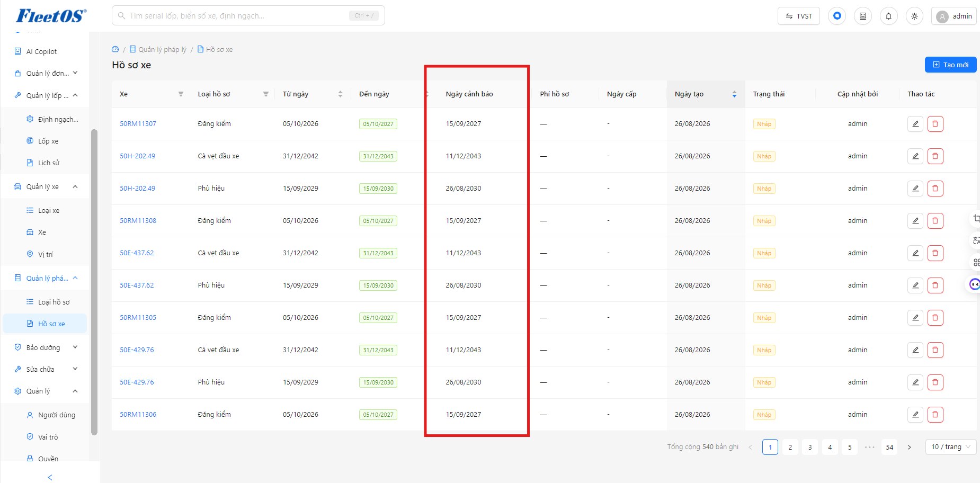The width and height of the screenshot is (980, 483).
Task: Click Tạo mới button
Action: 951,65
